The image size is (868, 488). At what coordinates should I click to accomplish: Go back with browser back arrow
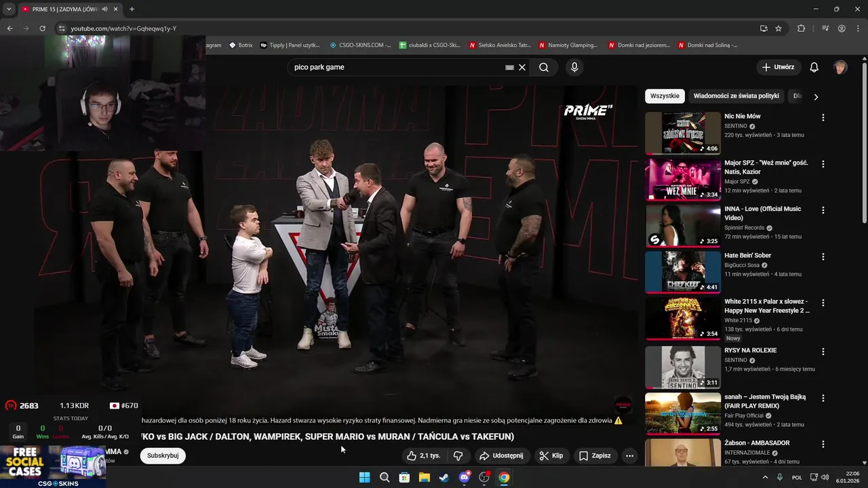(9, 28)
